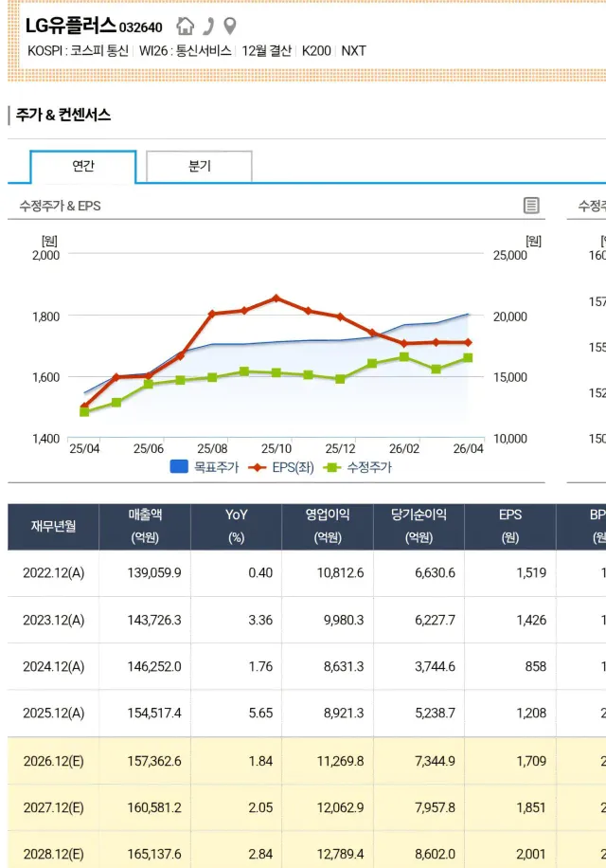This screenshot has width=606, height=868.
Task: Click the phone contact icon
Action: pyautogui.click(x=208, y=26)
